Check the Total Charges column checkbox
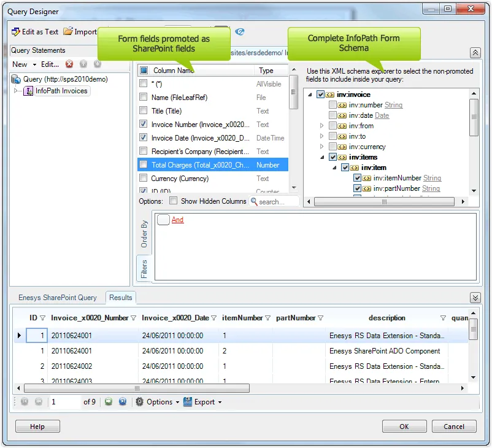This screenshot has height=448, width=492. click(143, 165)
